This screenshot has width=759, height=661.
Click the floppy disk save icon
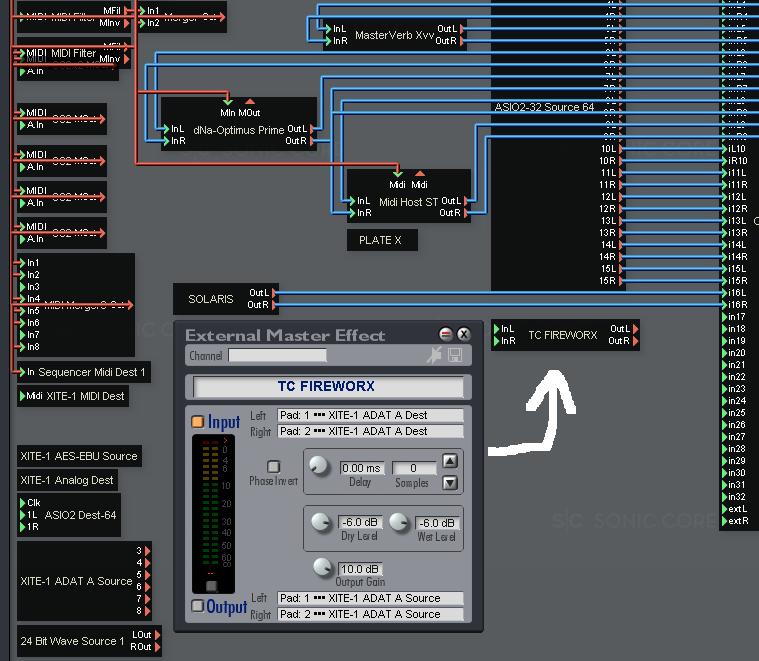click(x=455, y=355)
